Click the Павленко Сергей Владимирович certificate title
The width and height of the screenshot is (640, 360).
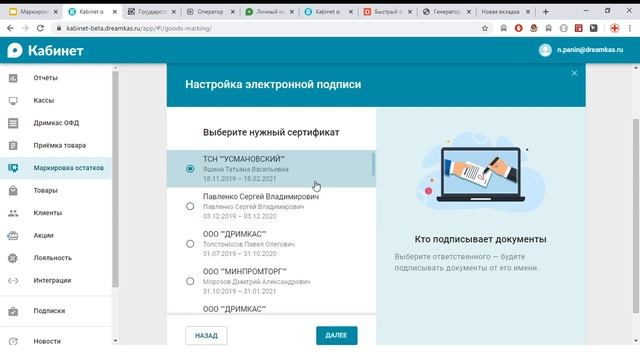coord(261,196)
